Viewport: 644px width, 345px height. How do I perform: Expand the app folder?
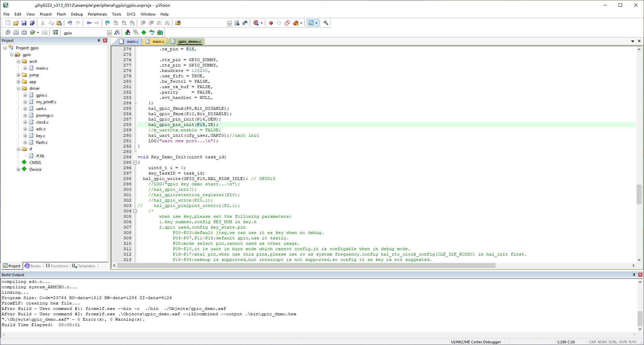19,82
